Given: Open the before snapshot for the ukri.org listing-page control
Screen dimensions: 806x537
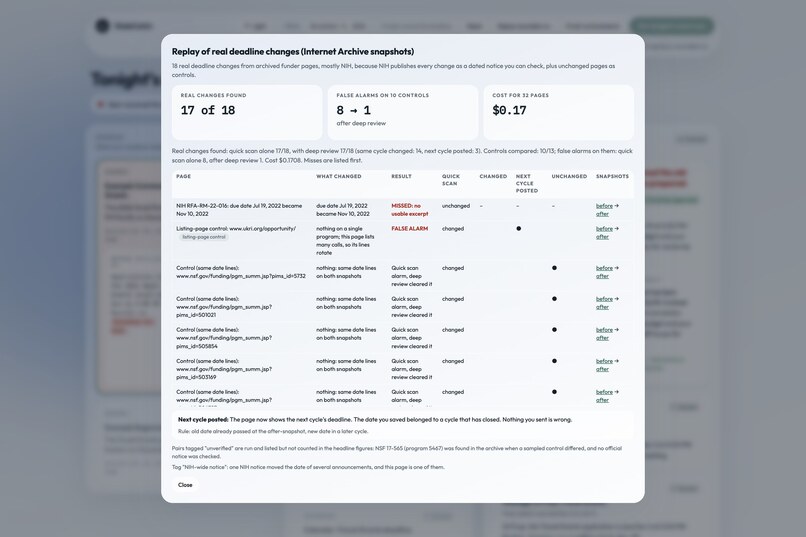Looking at the screenshot, I should click(604, 229).
